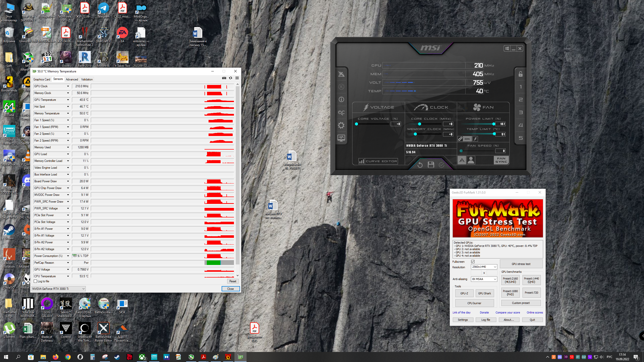Switch to the Advanced tab in GPU-Z
This screenshot has height=362, width=644.
click(72, 79)
